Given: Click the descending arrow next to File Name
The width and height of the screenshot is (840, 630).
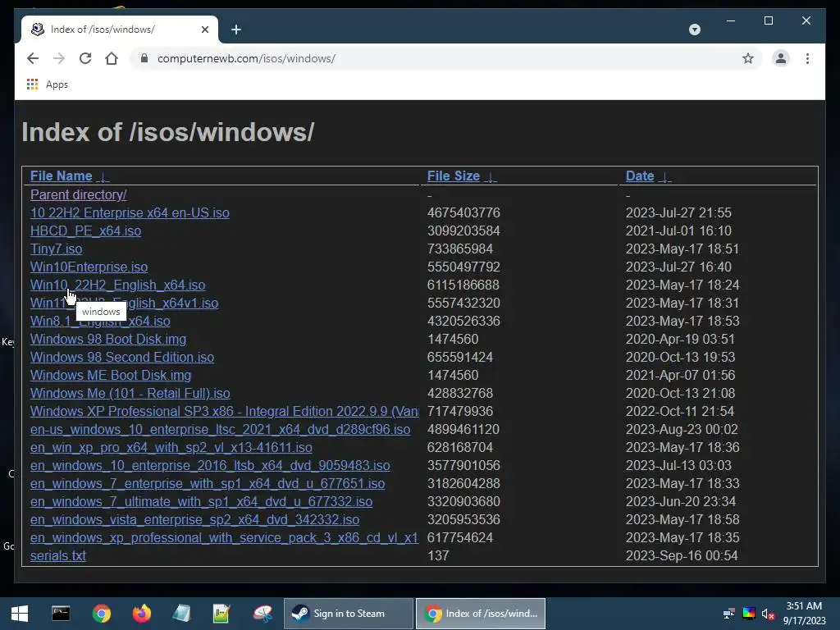Looking at the screenshot, I should tap(103, 177).
